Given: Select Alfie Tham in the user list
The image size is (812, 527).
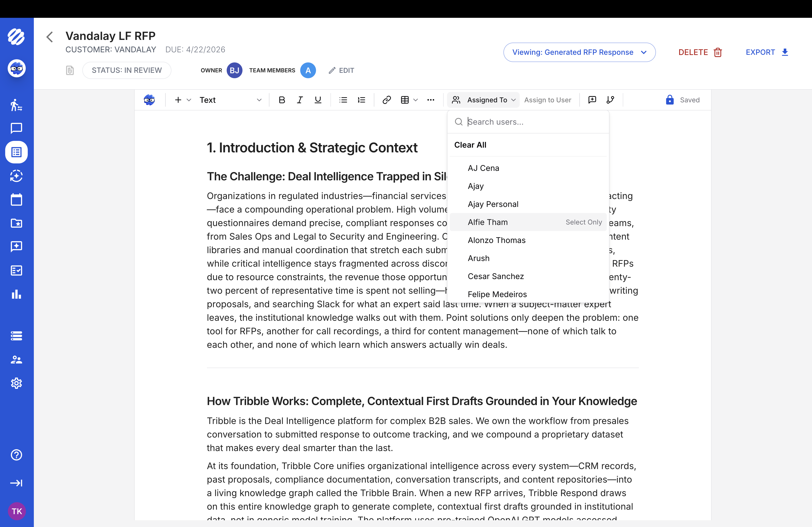Looking at the screenshot, I should point(528,222).
